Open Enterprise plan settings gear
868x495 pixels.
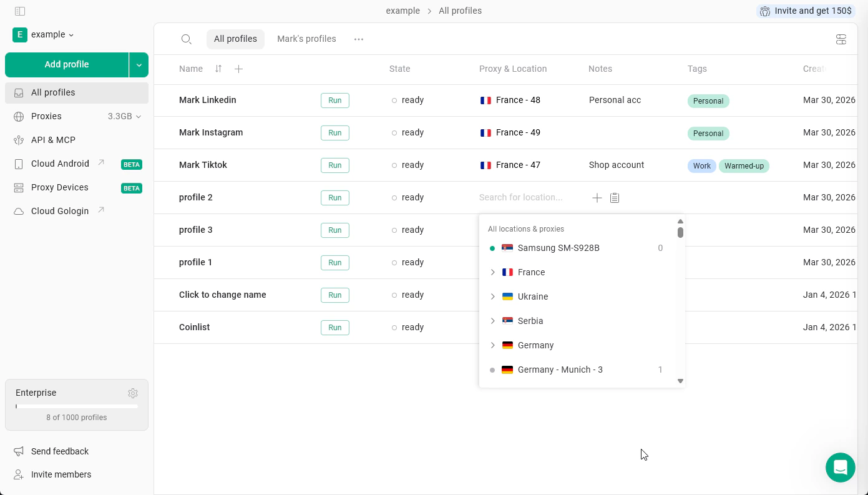(133, 393)
